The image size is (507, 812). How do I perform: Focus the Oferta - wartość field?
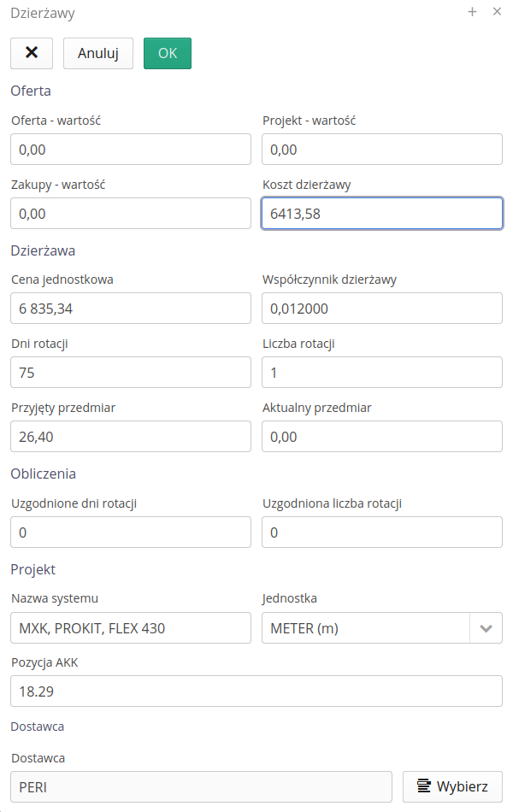[x=131, y=149]
